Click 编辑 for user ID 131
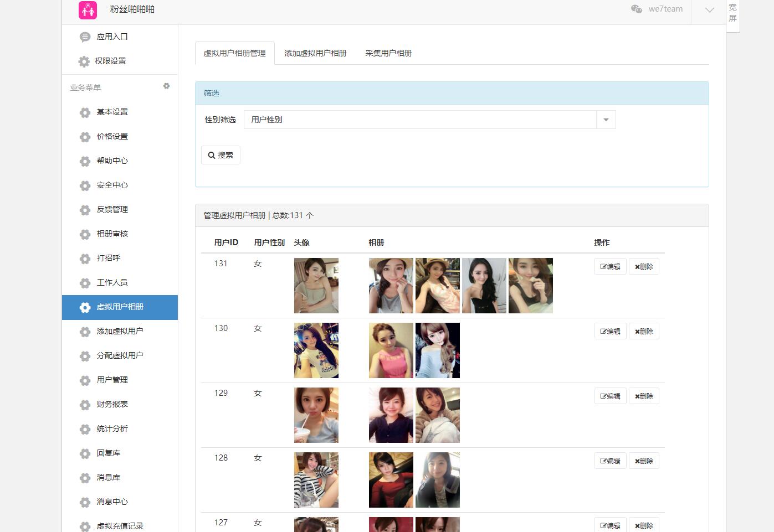Viewport: 774px width, 532px height. (610, 266)
